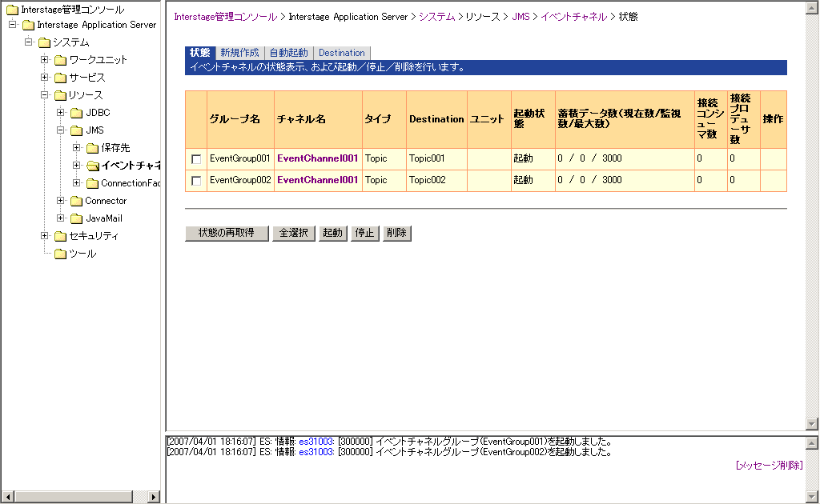Expand the ワークユニット tree node

coord(45,59)
